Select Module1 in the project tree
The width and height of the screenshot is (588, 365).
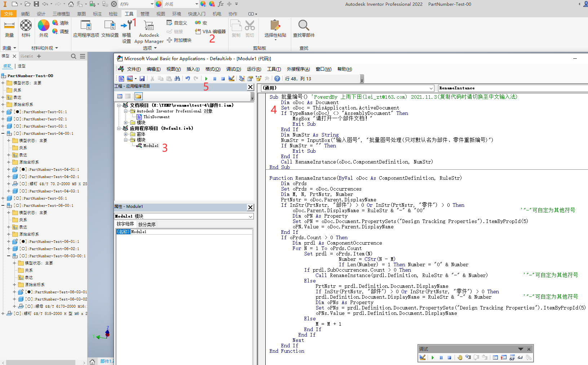pyautogui.click(x=150, y=146)
